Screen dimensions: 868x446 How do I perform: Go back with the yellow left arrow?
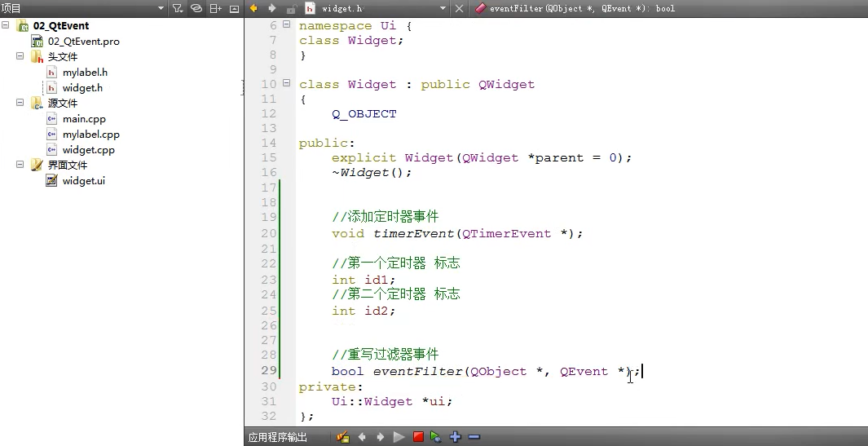tap(253, 8)
